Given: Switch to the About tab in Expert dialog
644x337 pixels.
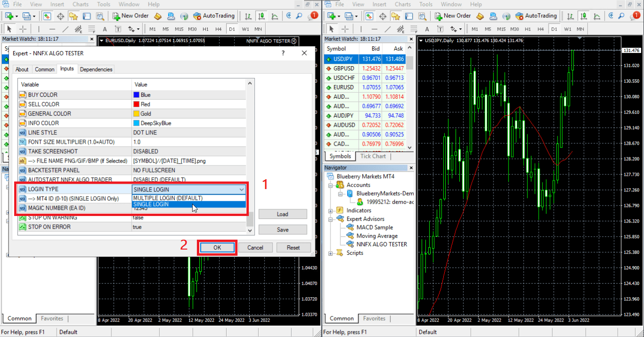Looking at the screenshot, I should point(22,69).
